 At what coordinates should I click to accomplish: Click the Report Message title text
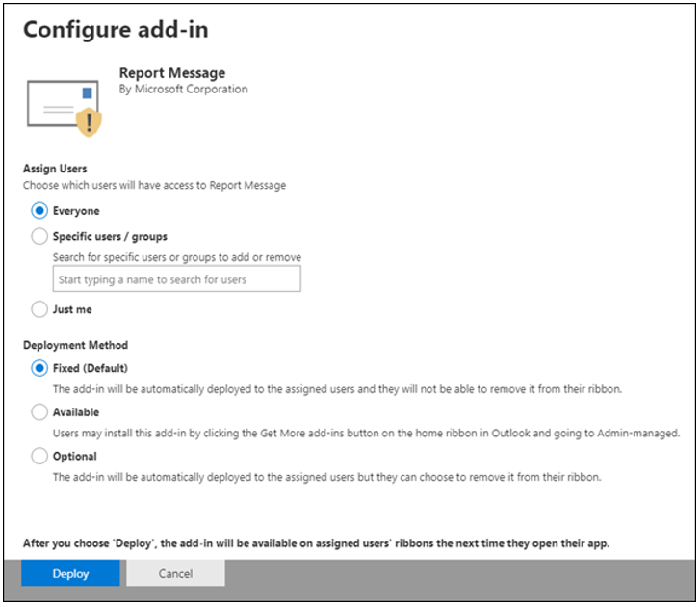pyautogui.click(x=172, y=73)
